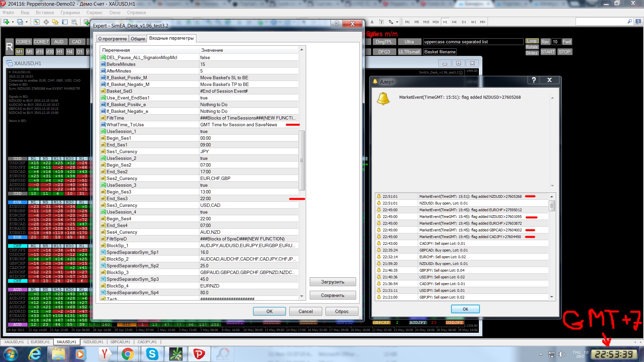Select the End_Ses3 value 22:00
Viewport: 644px width, 362px height.
click(249, 198)
